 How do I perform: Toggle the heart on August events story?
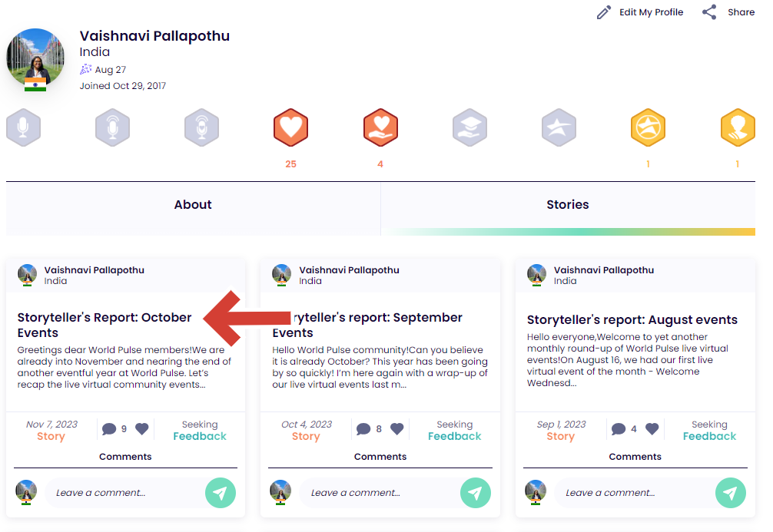(x=652, y=429)
